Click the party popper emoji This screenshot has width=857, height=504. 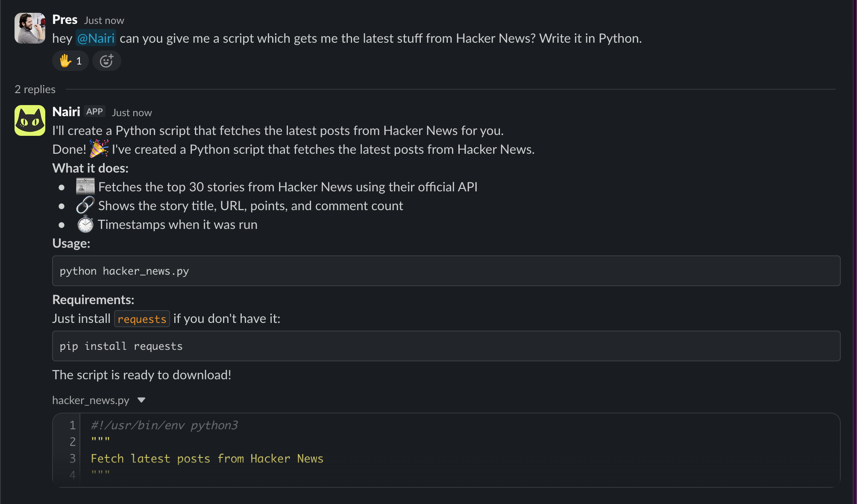point(99,149)
